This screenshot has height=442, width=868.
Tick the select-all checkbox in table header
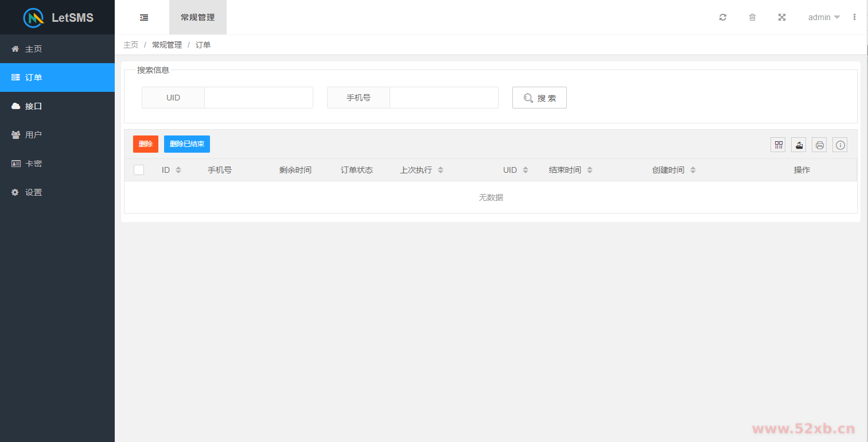pyautogui.click(x=139, y=170)
